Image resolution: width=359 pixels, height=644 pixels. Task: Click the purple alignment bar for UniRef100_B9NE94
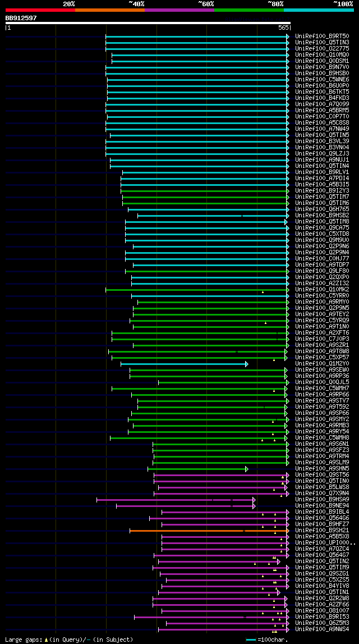pos(186,506)
